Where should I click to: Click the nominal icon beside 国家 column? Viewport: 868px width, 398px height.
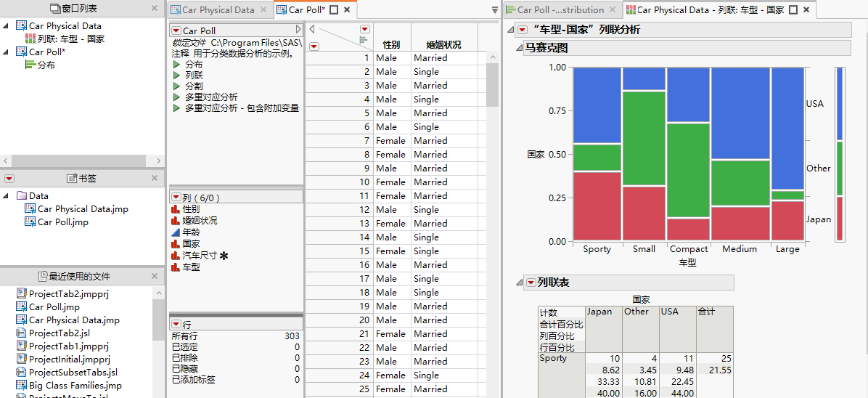(176, 243)
